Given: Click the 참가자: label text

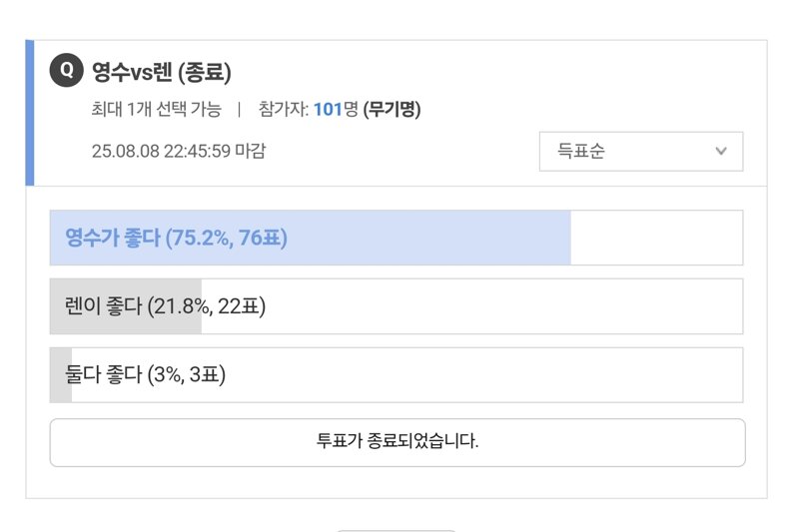Looking at the screenshot, I should click(x=284, y=110).
